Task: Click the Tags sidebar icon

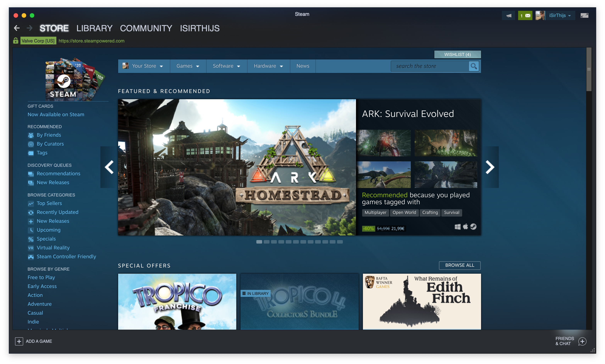Action: 31,153
